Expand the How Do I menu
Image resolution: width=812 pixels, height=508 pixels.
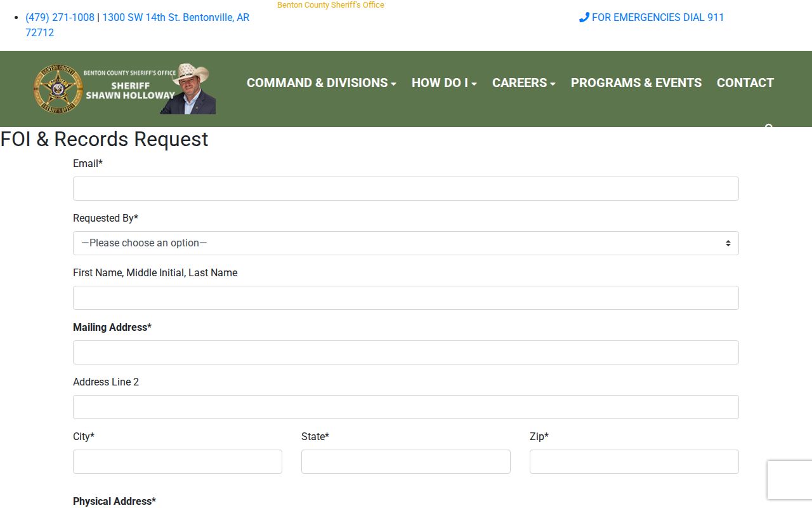pyautogui.click(x=444, y=83)
